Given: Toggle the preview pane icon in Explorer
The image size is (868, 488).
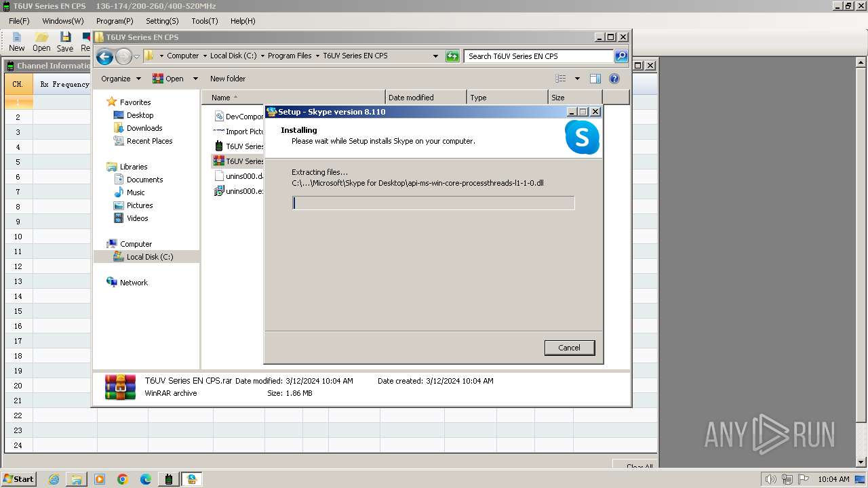Looking at the screenshot, I should (x=595, y=79).
